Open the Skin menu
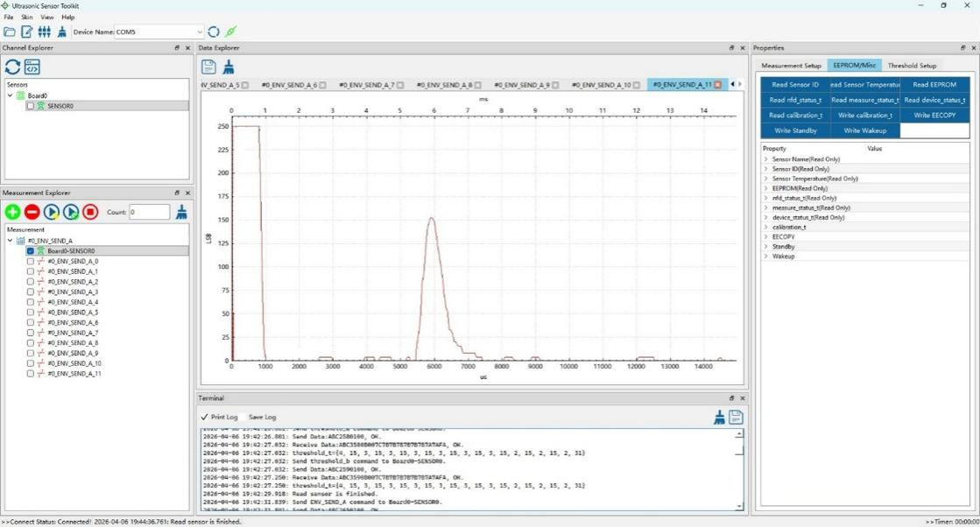Image resolution: width=980 pixels, height=527 pixels. click(x=26, y=17)
